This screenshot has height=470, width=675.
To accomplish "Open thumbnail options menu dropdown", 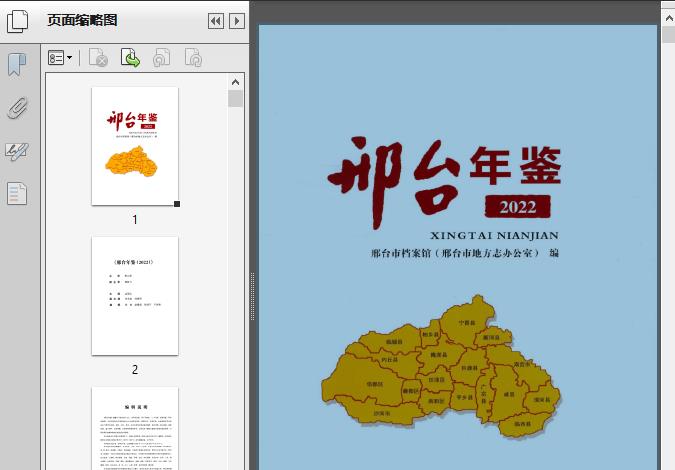I will pos(60,58).
